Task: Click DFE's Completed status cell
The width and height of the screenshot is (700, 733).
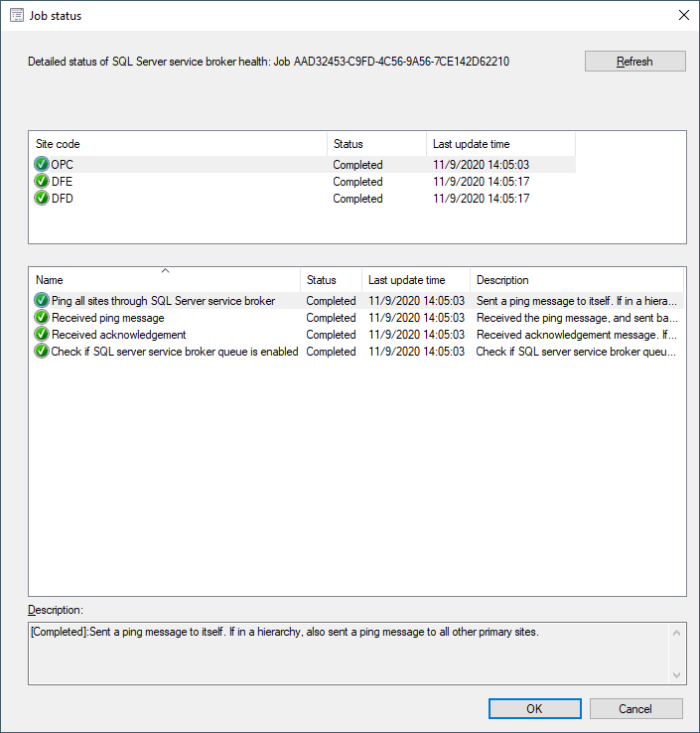Action: pyautogui.click(x=358, y=182)
